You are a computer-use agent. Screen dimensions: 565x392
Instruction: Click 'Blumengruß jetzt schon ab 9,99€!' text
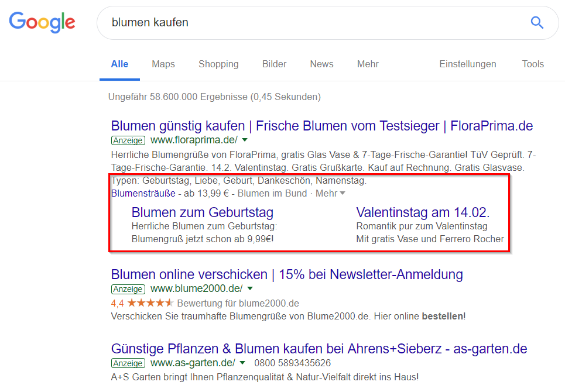(x=203, y=239)
